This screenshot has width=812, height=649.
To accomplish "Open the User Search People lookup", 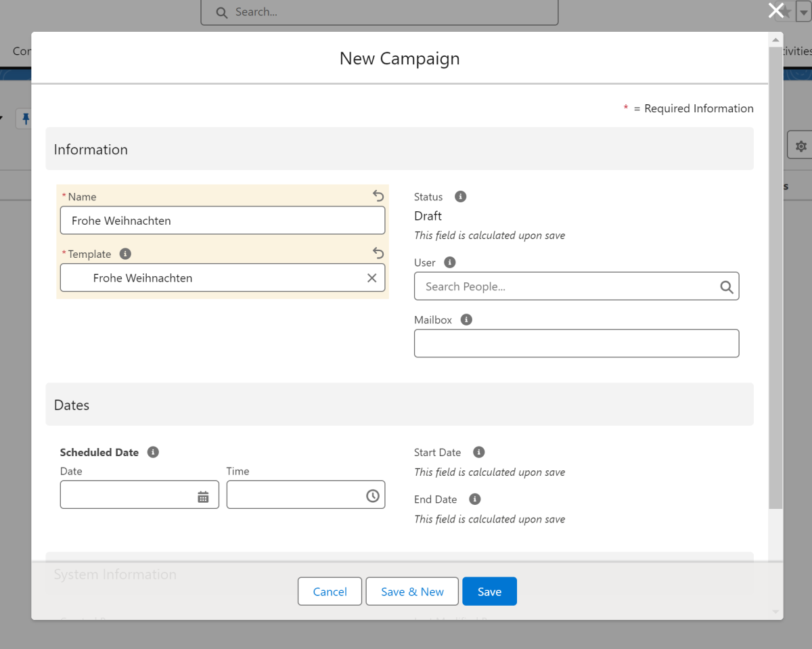I will coord(568,287).
